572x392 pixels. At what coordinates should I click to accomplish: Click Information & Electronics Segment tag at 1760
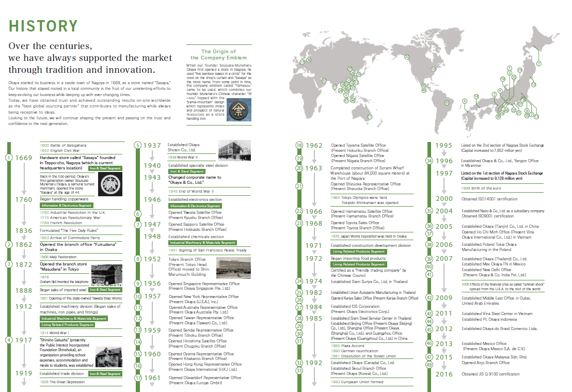tap(67, 206)
